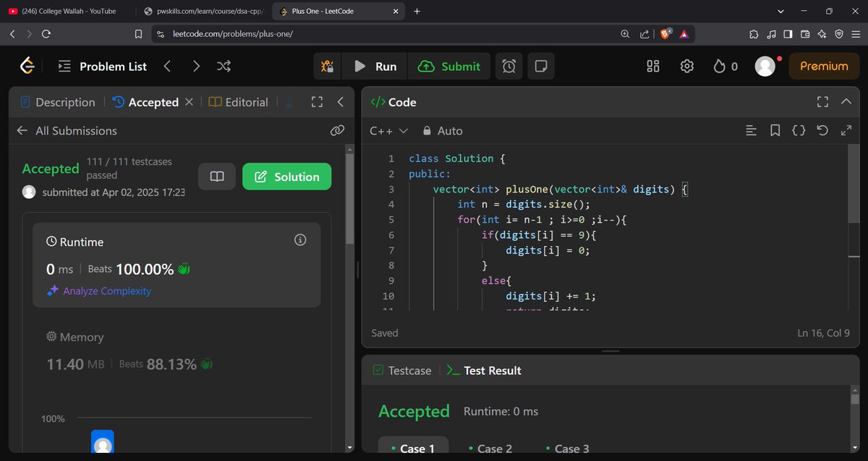Click the bookmark icon in editor
The width and height of the screenshot is (868, 461).
775,131
